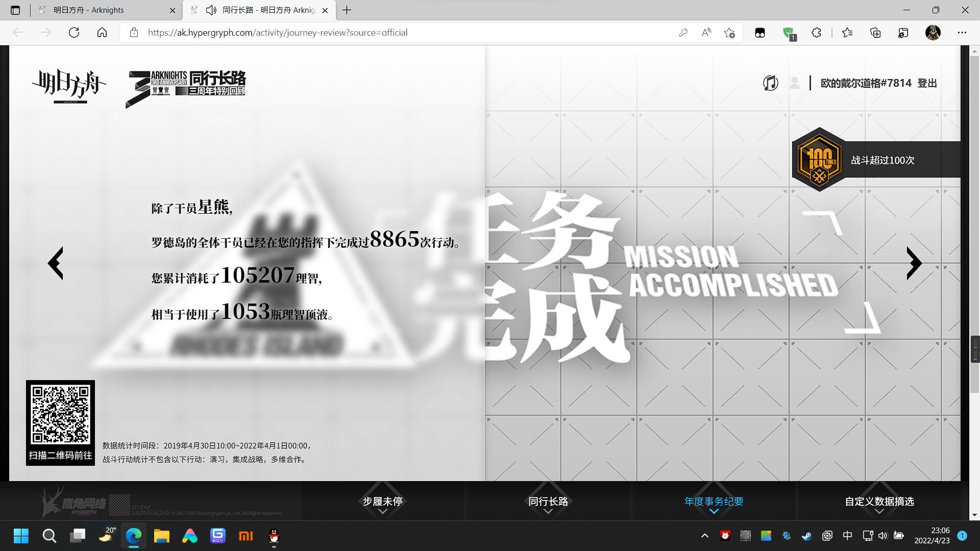Open the Favorites list
Viewport: 980px width, 551px height.
point(847,33)
